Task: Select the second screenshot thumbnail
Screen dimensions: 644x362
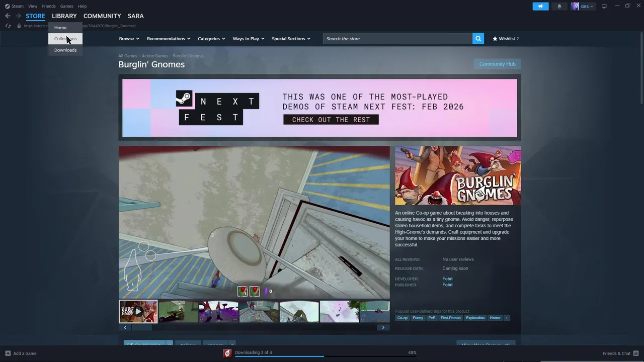Action: (x=178, y=312)
